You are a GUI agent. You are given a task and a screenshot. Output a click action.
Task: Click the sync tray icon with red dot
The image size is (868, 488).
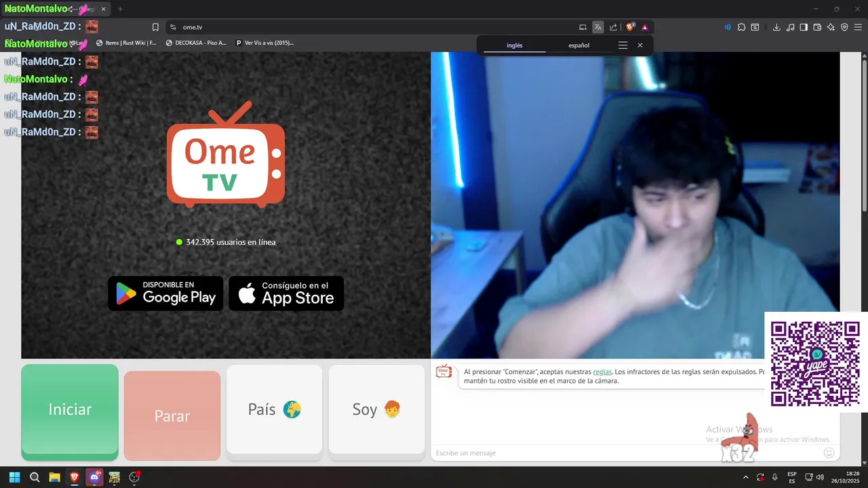click(760, 477)
